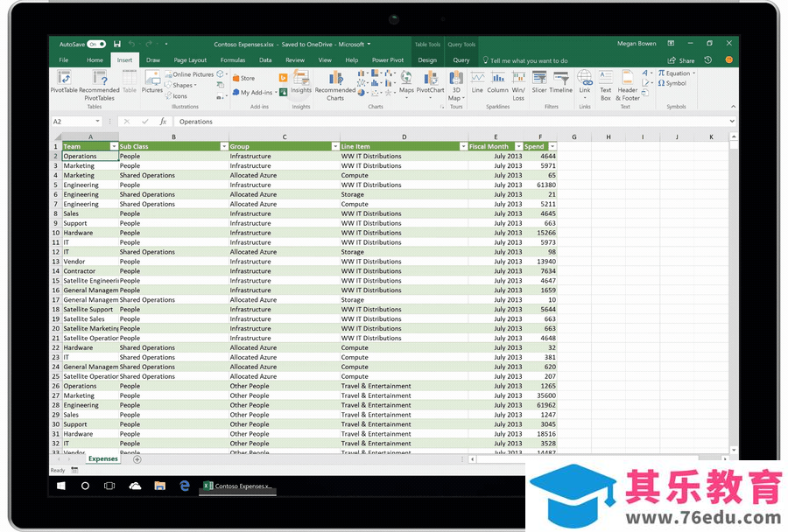Click the Save icon in title bar
This screenshot has width=788, height=532.
(117, 45)
